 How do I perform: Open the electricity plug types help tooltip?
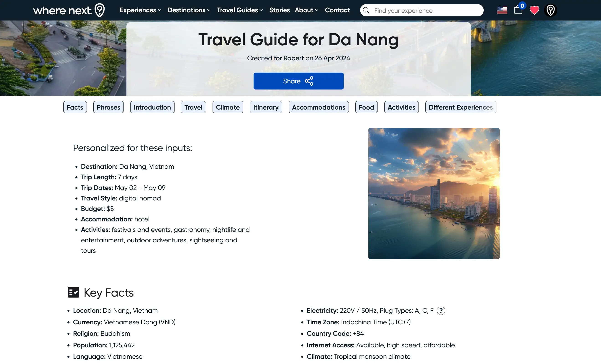click(x=441, y=311)
